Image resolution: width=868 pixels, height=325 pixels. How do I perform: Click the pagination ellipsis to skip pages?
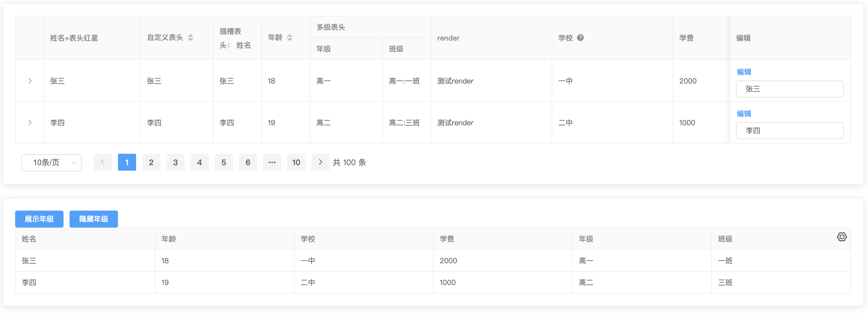272,162
